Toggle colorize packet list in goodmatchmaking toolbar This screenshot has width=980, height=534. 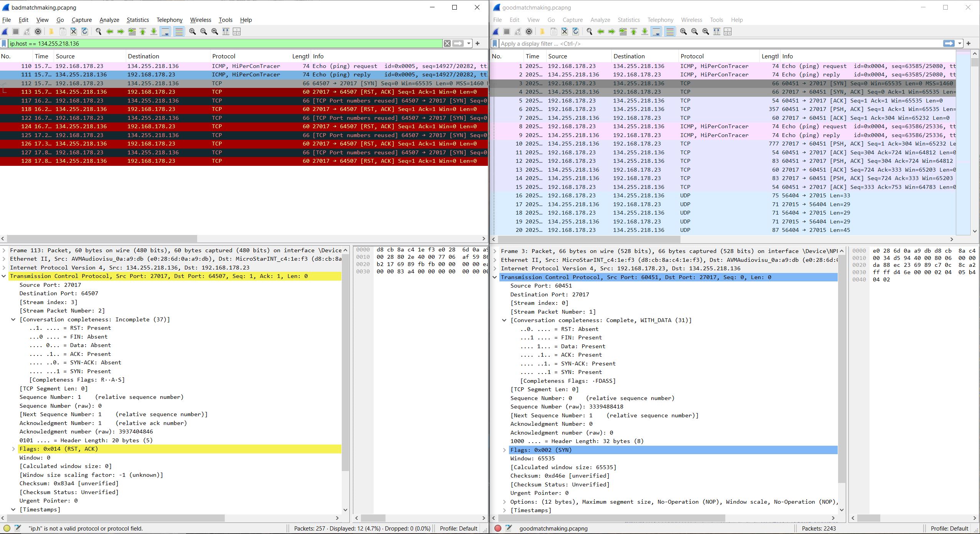coord(670,31)
